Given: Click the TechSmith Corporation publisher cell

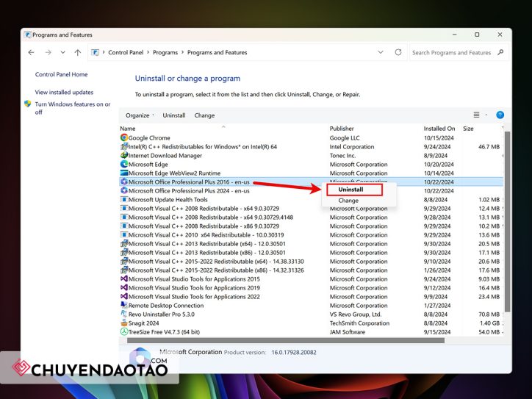Looking at the screenshot, I should coord(359,323).
